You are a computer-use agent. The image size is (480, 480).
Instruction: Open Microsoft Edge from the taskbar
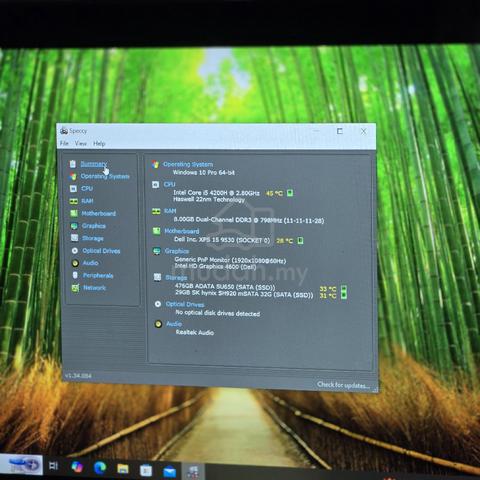[100, 468]
